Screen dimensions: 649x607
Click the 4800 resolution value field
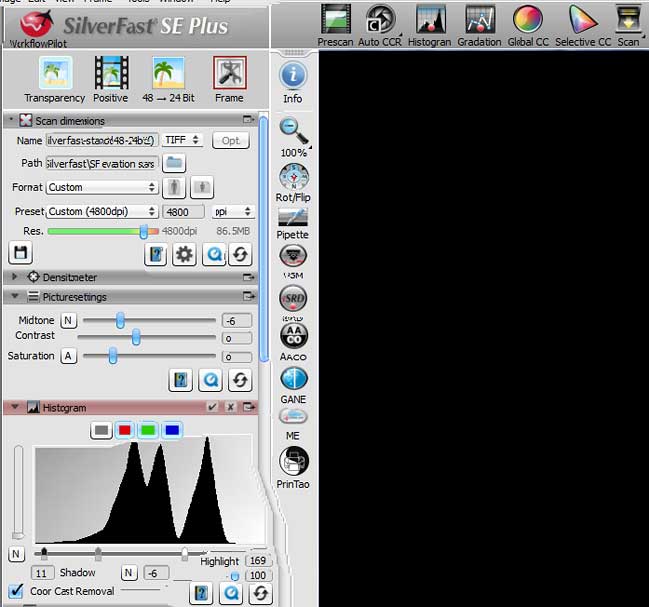click(x=183, y=212)
